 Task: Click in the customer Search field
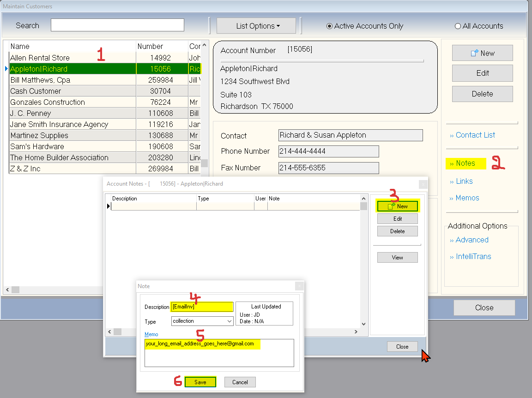[117, 25]
